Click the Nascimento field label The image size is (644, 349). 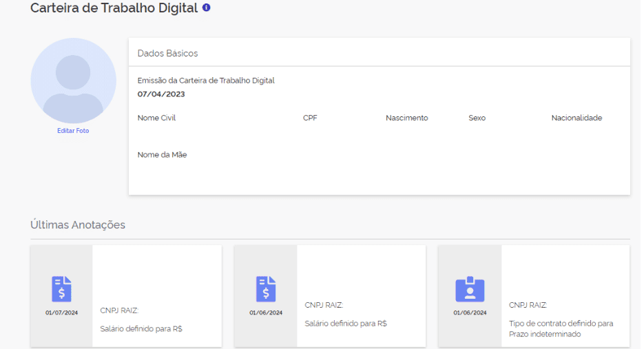(x=406, y=118)
